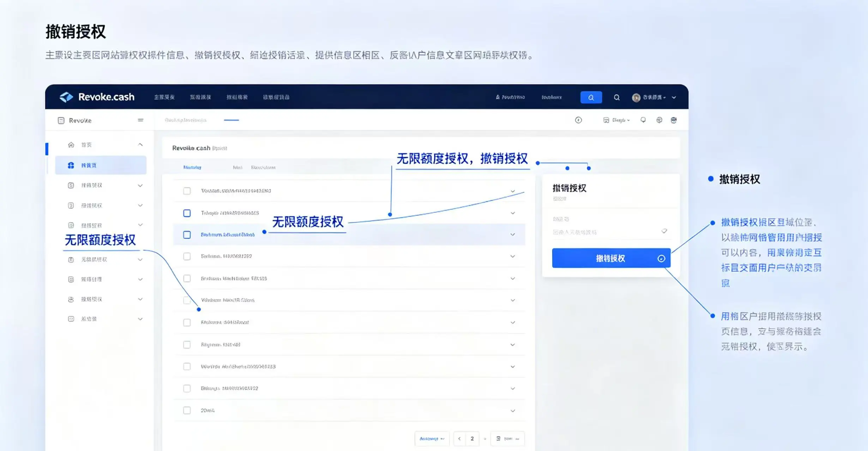Tick the checkbox on the 'Sinfinna' row
Viewport: 868px width, 451px height.
tap(187, 256)
